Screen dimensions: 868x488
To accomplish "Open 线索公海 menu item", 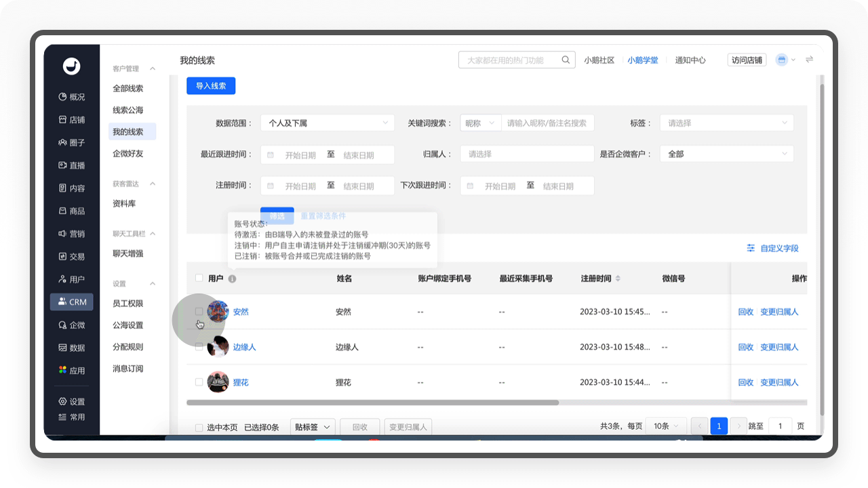I will click(x=128, y=110).
